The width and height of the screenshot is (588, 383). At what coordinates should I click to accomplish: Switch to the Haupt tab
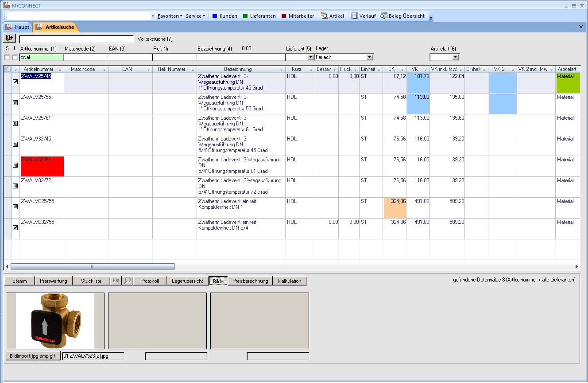[18, 27]
